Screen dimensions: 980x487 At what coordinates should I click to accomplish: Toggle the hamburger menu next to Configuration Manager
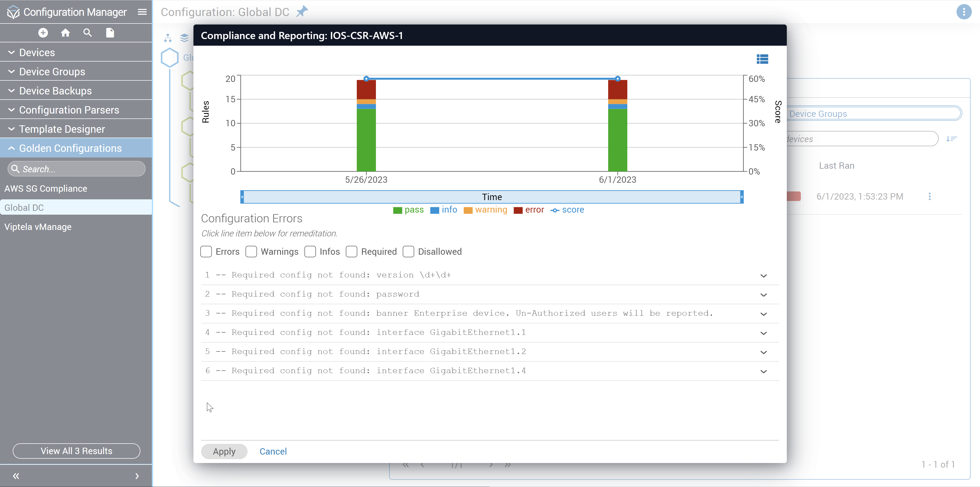(x=142, y=12)
